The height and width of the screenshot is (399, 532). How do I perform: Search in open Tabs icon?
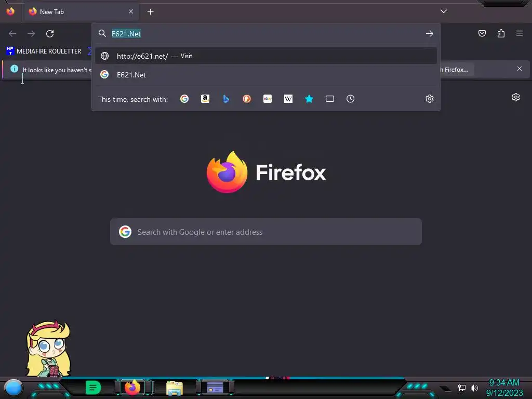[x=330, y=99]
